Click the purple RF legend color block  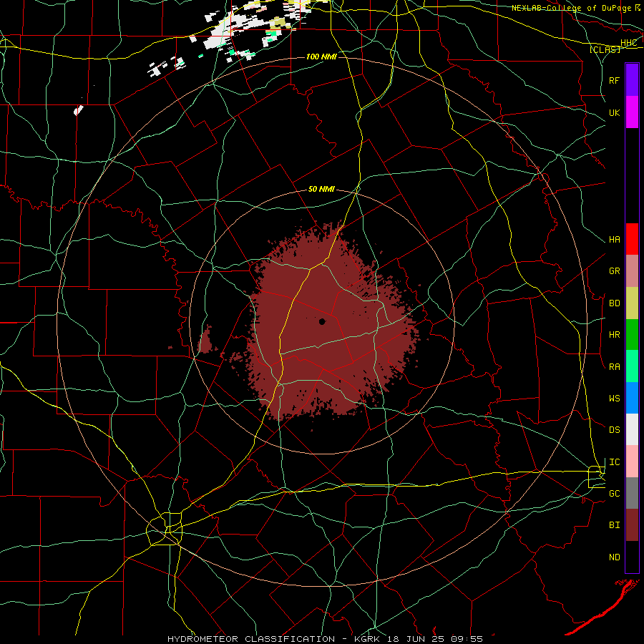coord(632,80)
